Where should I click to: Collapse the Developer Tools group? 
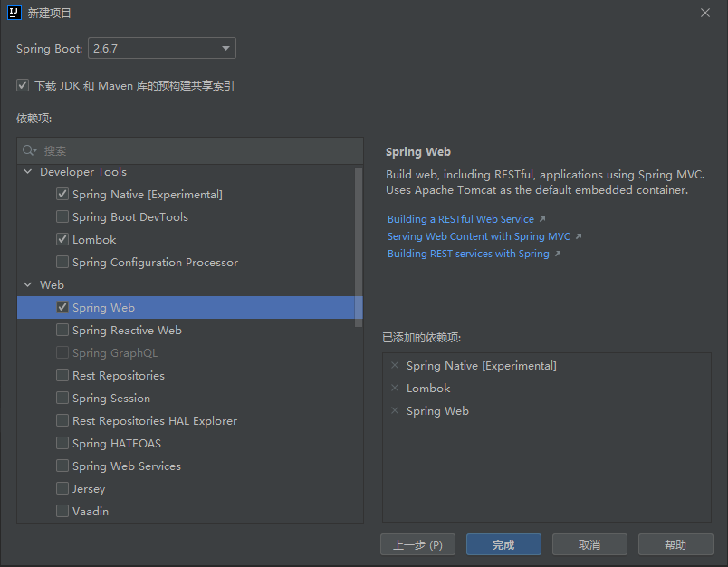(28, 172)
